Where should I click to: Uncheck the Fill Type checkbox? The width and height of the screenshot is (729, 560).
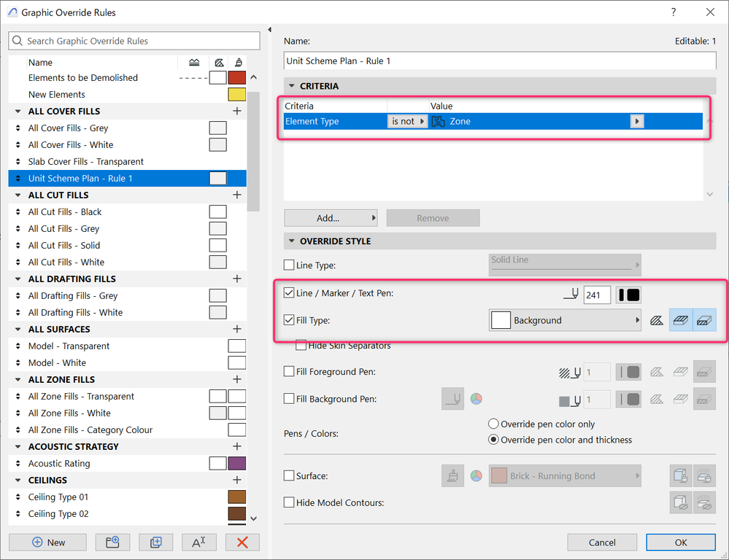289,319
